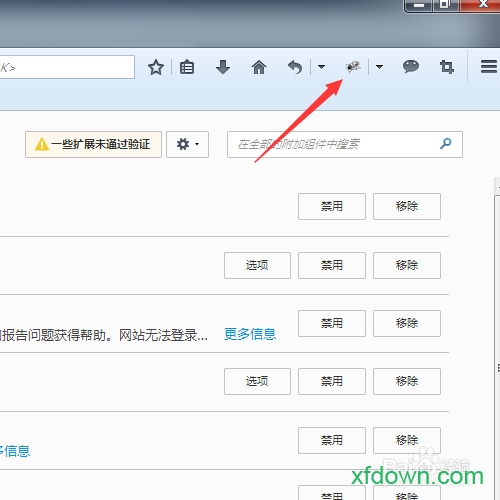
Task: Select the crop screenshot tool icon
Action: click(447, 67)
